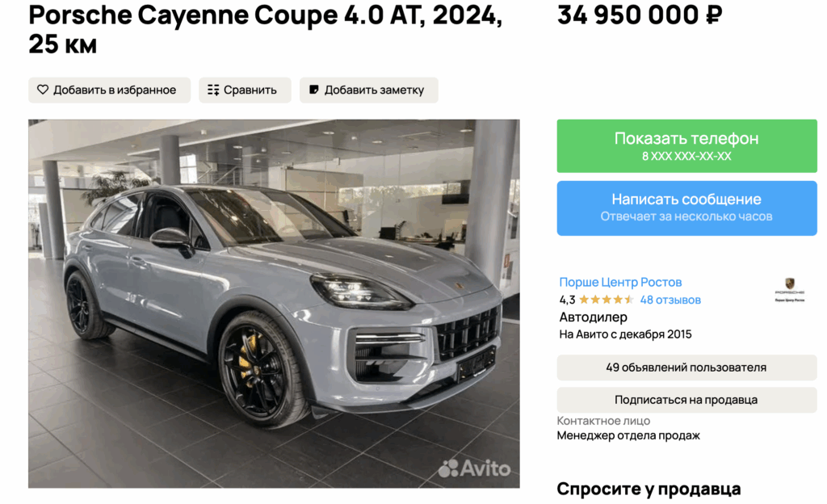Click the 4,3 rating number

coord(567,300)
